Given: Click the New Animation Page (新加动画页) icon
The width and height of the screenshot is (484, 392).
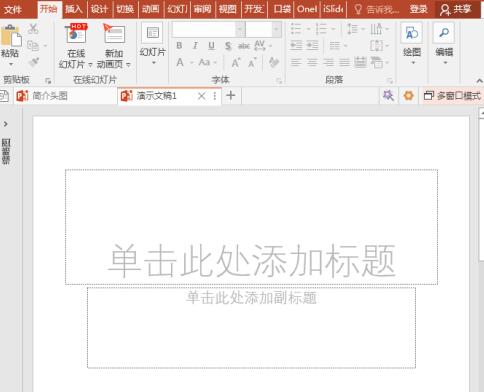Looking at the screenshot, I should [x=114, y=34].
